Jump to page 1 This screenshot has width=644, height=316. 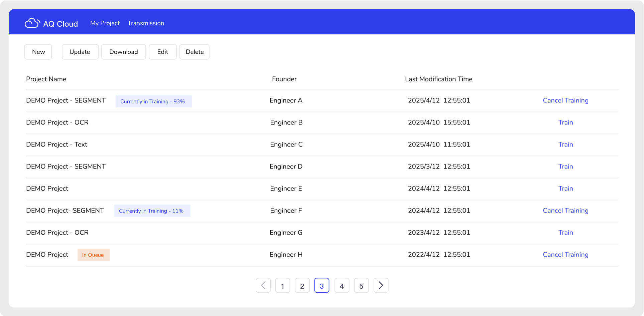click(282, 286)
